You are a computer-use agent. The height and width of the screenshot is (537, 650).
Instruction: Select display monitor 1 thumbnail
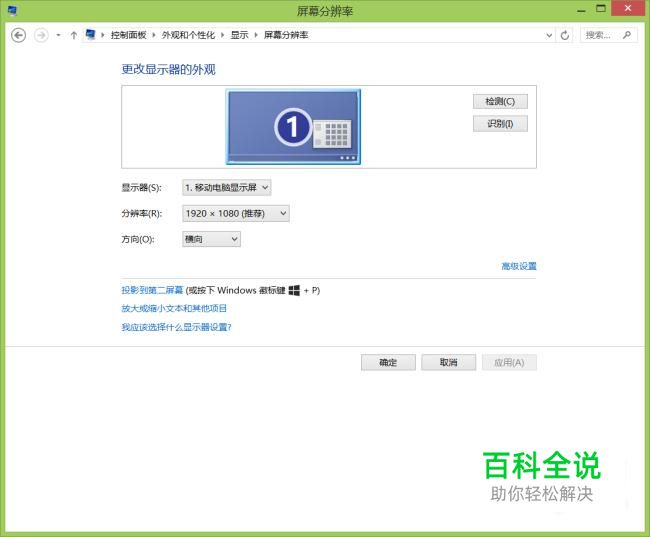click(x=293, y=127)
